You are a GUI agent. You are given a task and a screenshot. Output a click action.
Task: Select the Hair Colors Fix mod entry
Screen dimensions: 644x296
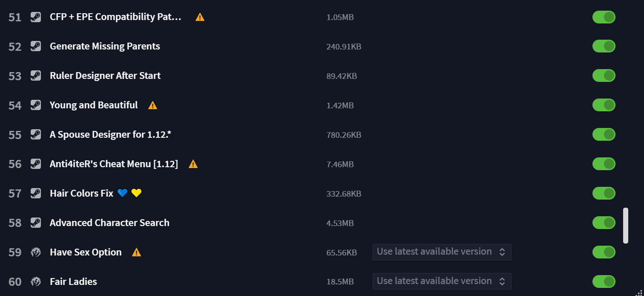point(96,194)
